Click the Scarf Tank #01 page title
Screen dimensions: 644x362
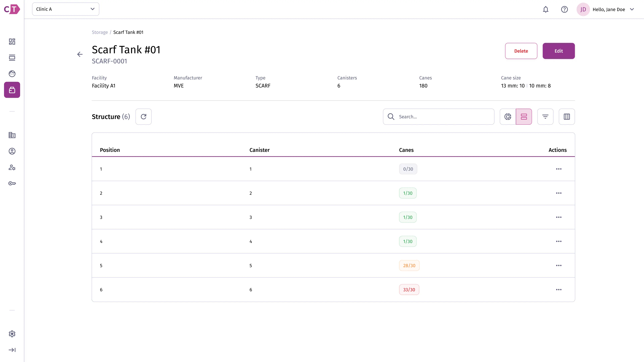tap(126, 49)
